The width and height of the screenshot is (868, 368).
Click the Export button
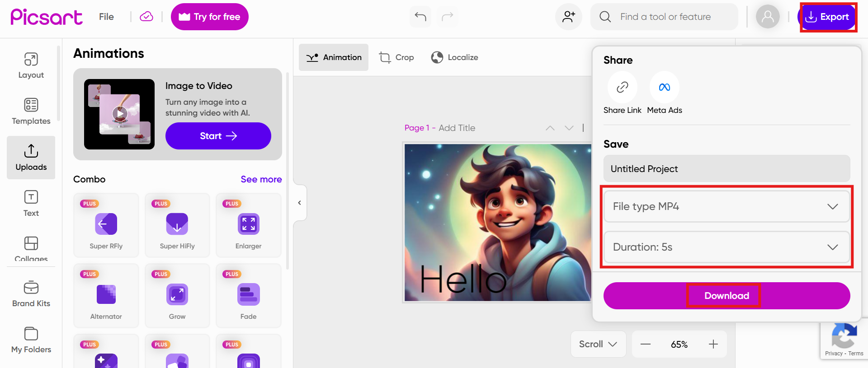tap(827, 17)
